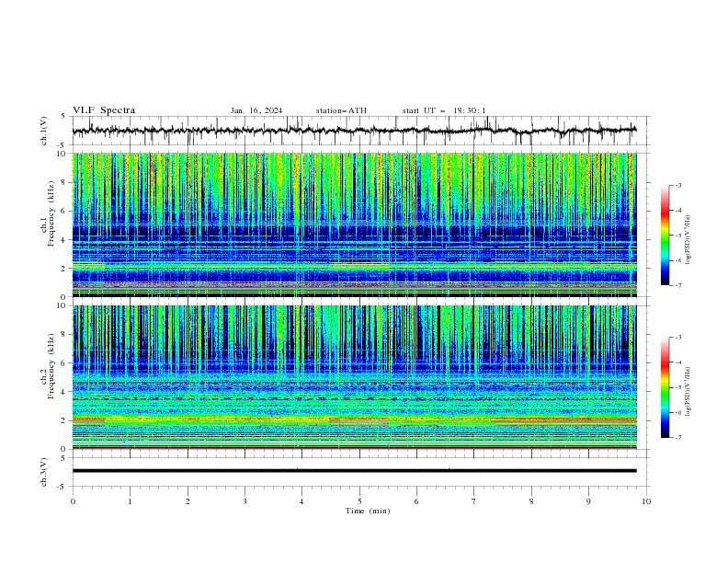Viewport: 728px width, 563px height.
Task: Click the 'ch.1(V)' waveform axis label
Action: pos(44,131)
